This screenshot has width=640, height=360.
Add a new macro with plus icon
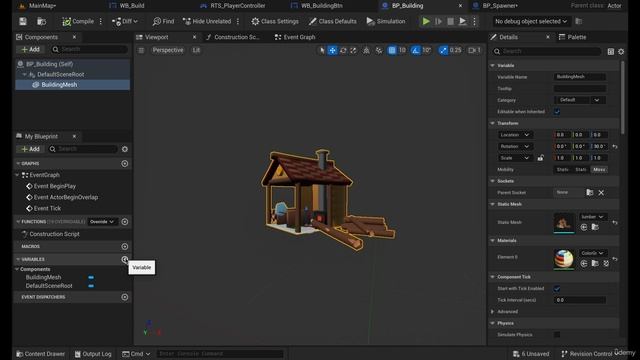coord(125,247)
